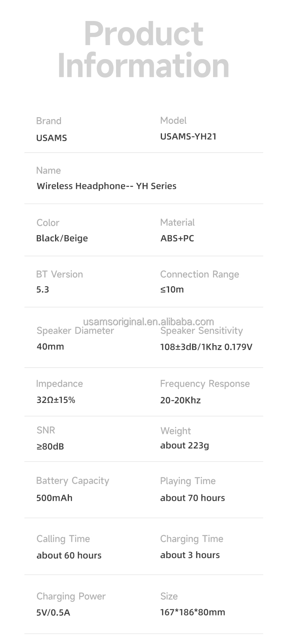Select the 5V/0.5A charging power value

pos(53,613)
